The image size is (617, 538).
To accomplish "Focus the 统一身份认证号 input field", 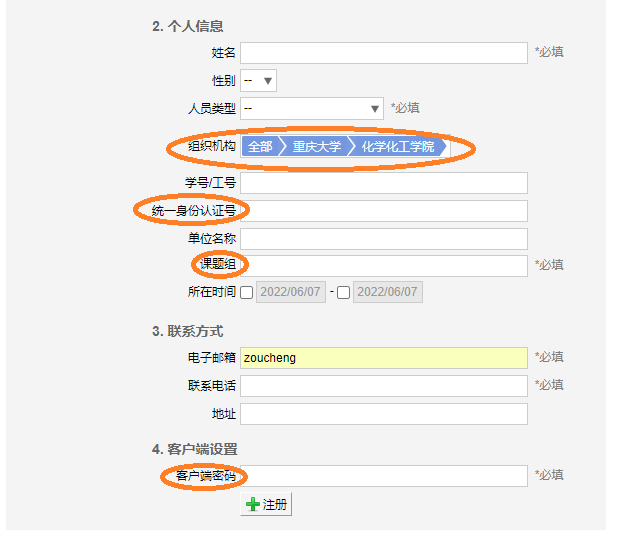I will 384,211.
